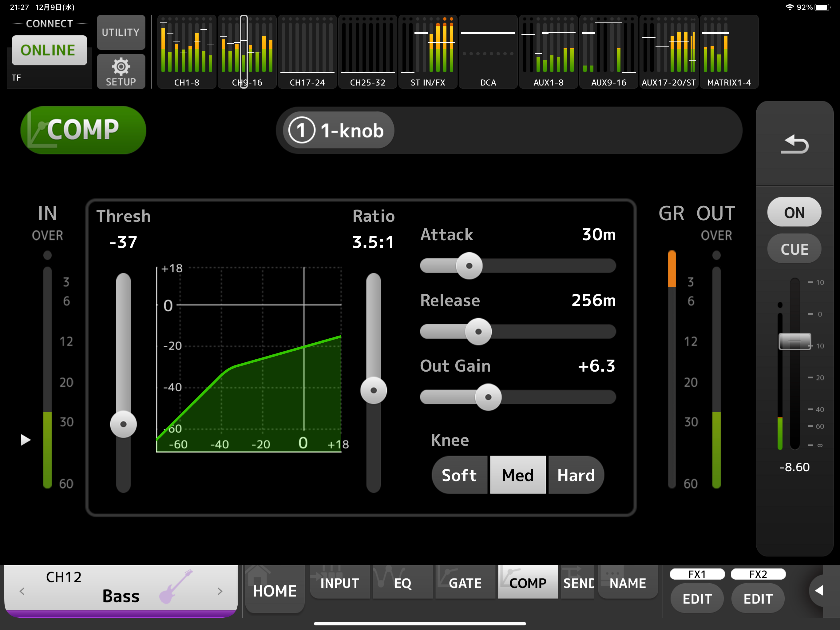Toggle the green COMP enable button

(83, 130)
